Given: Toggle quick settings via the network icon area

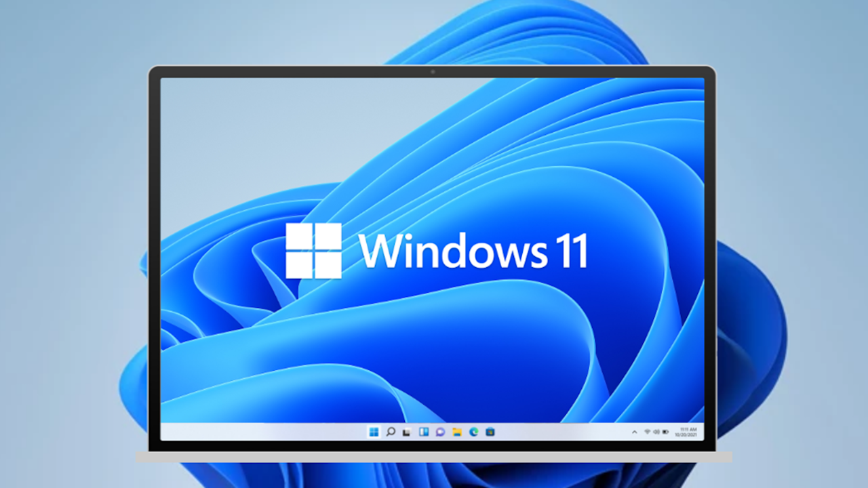Looking at the screenshot, I should pyautogui.click(x=646, y=432).
